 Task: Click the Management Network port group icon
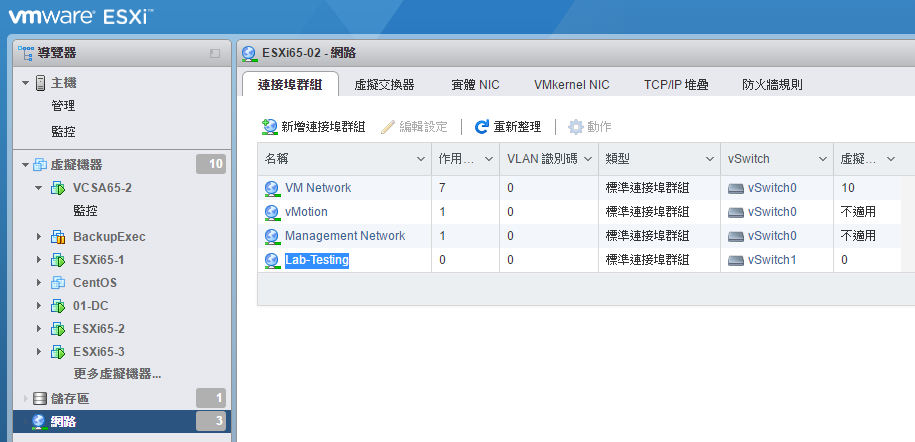pos(272,236)
